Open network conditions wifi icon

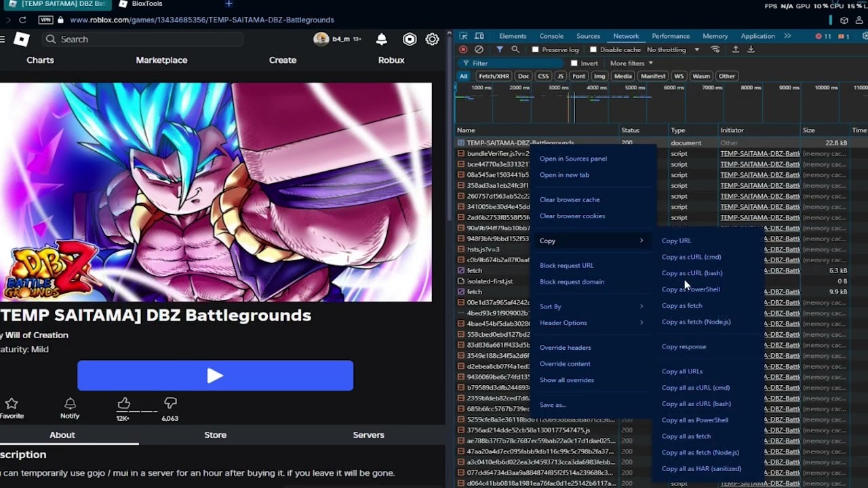pyautogui.click(x=715, y=49)
